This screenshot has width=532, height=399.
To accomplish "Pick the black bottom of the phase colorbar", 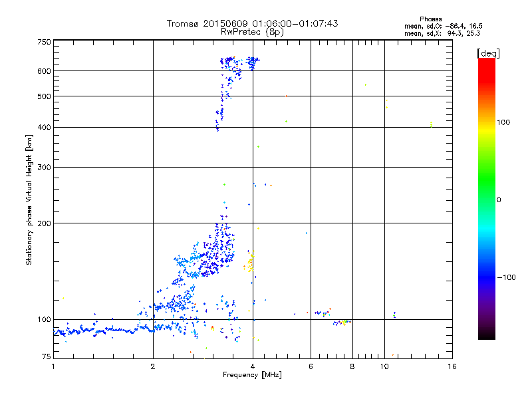I will click(x=487, y=334).
